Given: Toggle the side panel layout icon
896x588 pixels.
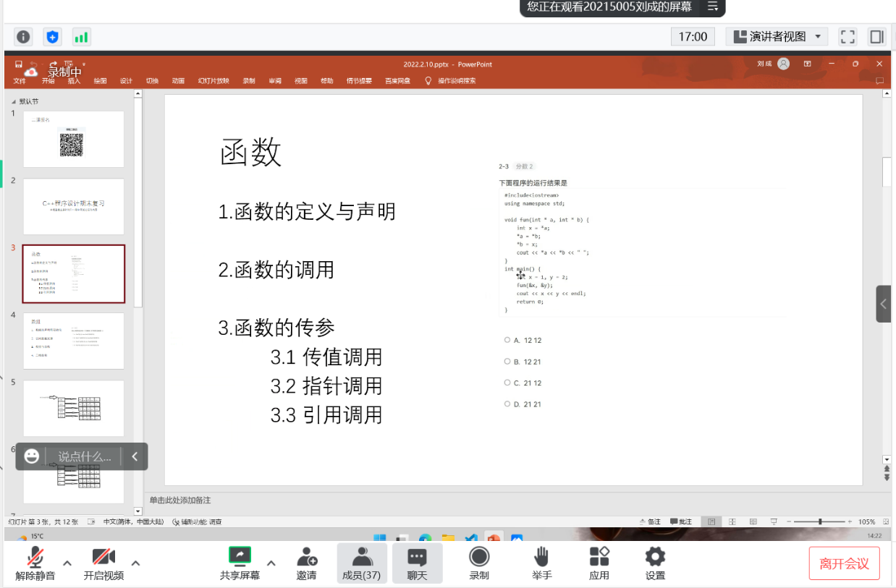Looking at the screenshot, I should tap(876, 37).
